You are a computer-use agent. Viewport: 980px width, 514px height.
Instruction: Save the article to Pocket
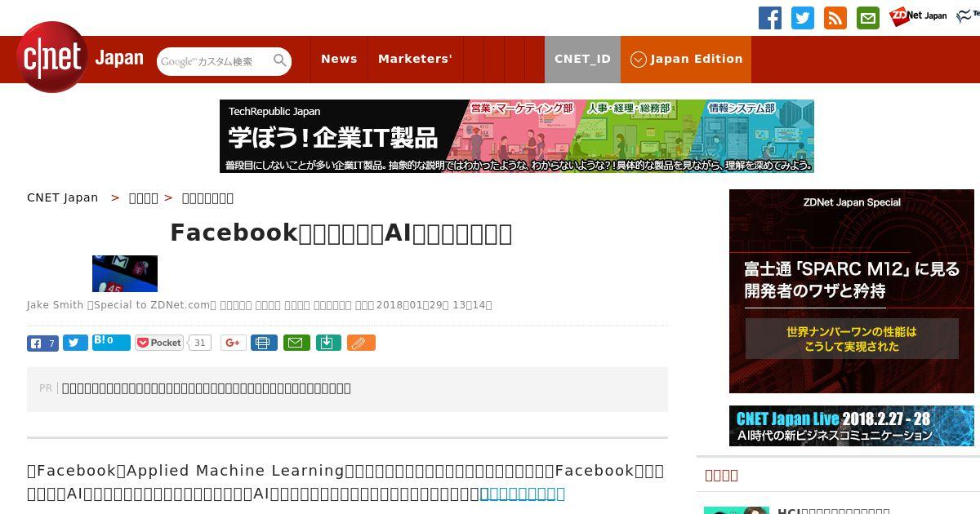(159, 343)
